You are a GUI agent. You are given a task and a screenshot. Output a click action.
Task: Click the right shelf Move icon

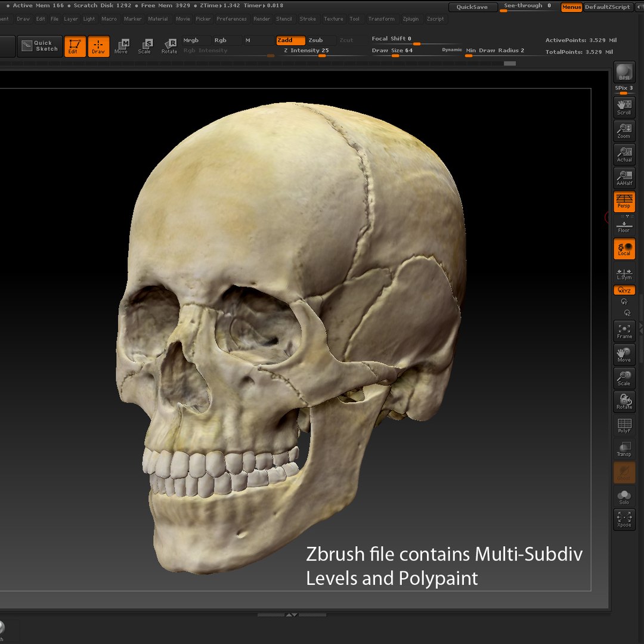pos(624,355)
